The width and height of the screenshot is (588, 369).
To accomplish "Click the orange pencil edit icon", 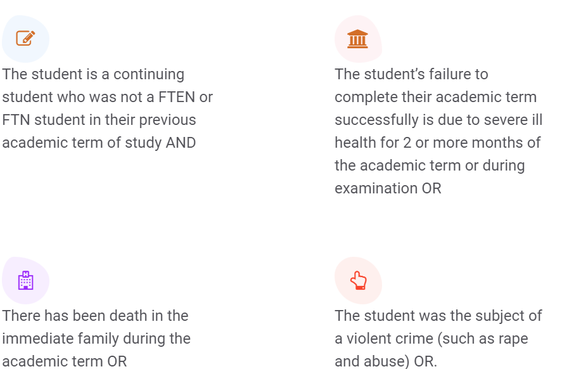I will pos(25,38).
